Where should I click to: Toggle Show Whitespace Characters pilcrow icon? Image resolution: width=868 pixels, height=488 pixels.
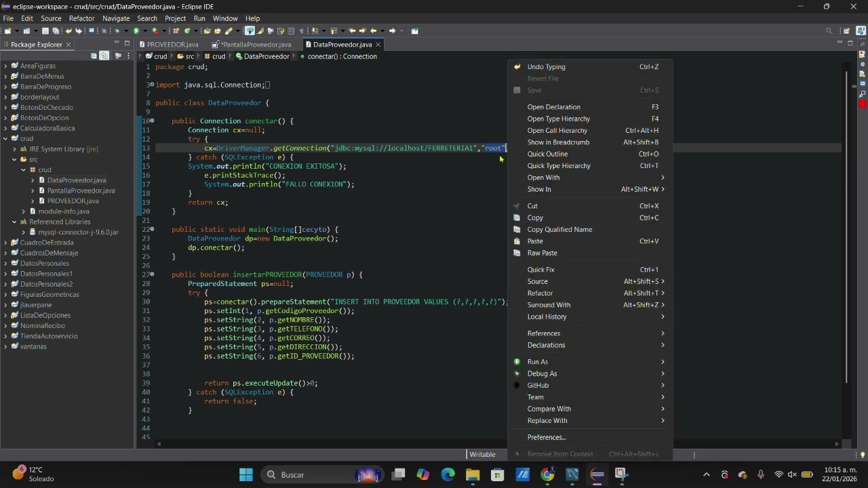pos(301,30)
